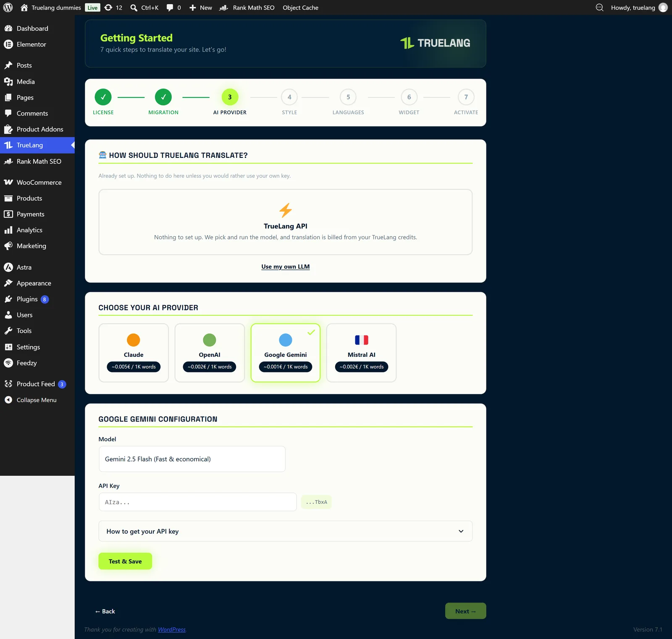Click Test & Save button
The height and width of the screenshot is (639, 672).
[x=125, y=561]
